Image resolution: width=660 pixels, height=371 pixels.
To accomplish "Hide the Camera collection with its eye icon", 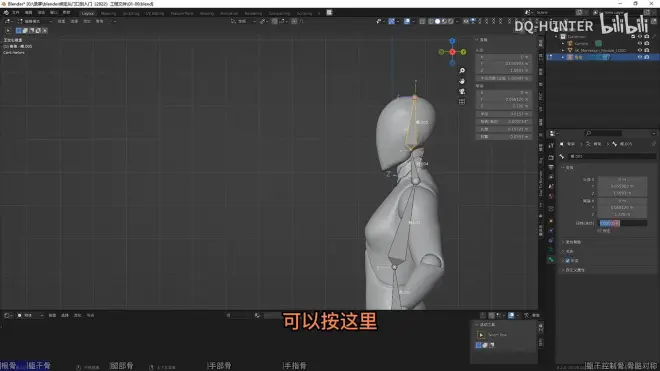I will tap(640, 43).
